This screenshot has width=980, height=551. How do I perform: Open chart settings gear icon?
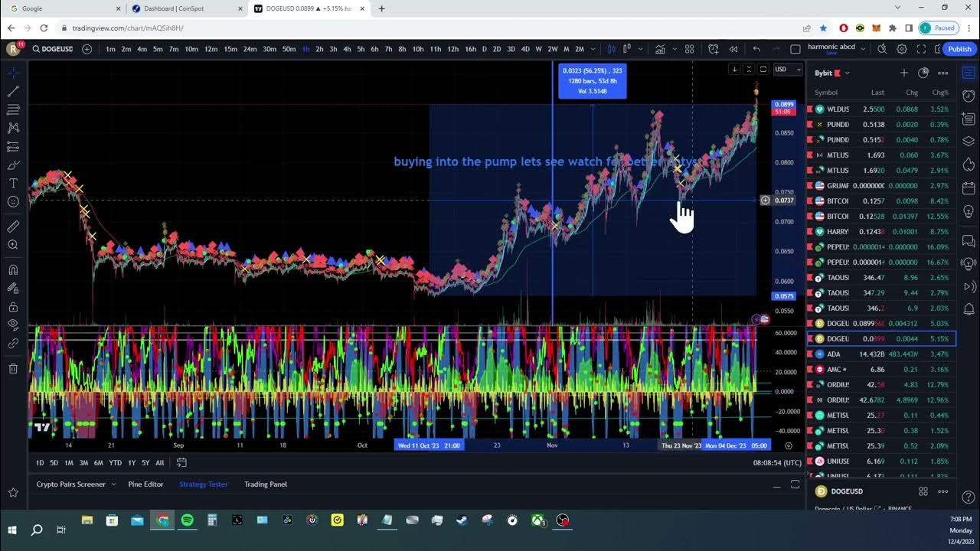tap(902, 49)
